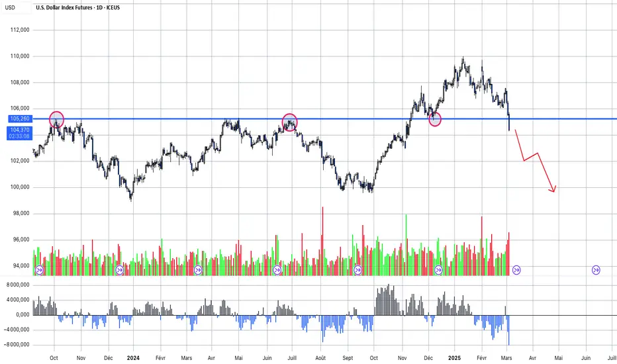Click the 0,000 indicator baseline label
This screenshot has height=364, width=617.
click(x=23, y=314)
